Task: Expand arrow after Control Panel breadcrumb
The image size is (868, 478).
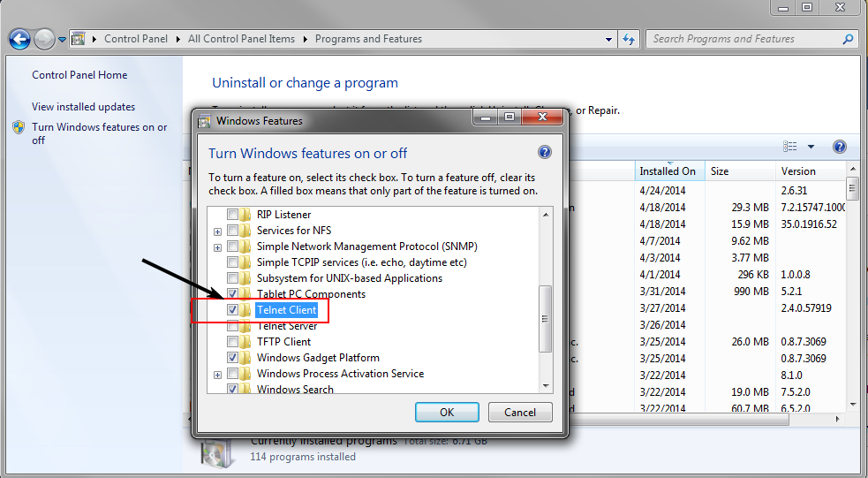Action: [x=177, y=40]
